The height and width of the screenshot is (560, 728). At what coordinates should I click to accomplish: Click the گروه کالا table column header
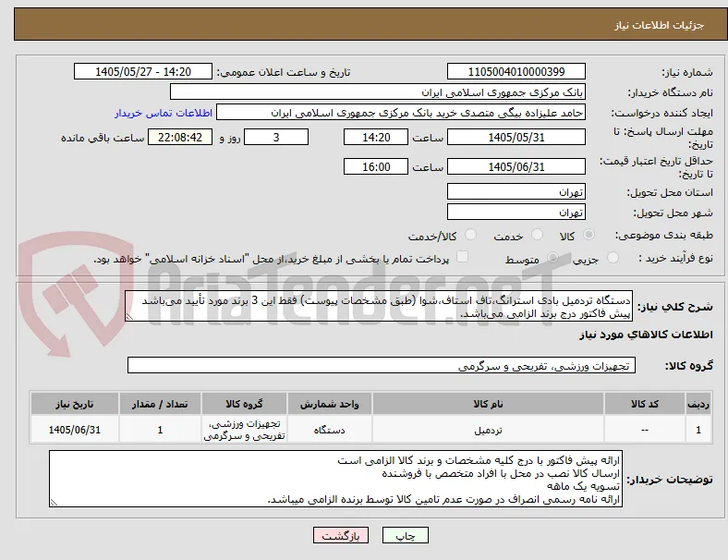pyautogui.click(x=244, y=404)
